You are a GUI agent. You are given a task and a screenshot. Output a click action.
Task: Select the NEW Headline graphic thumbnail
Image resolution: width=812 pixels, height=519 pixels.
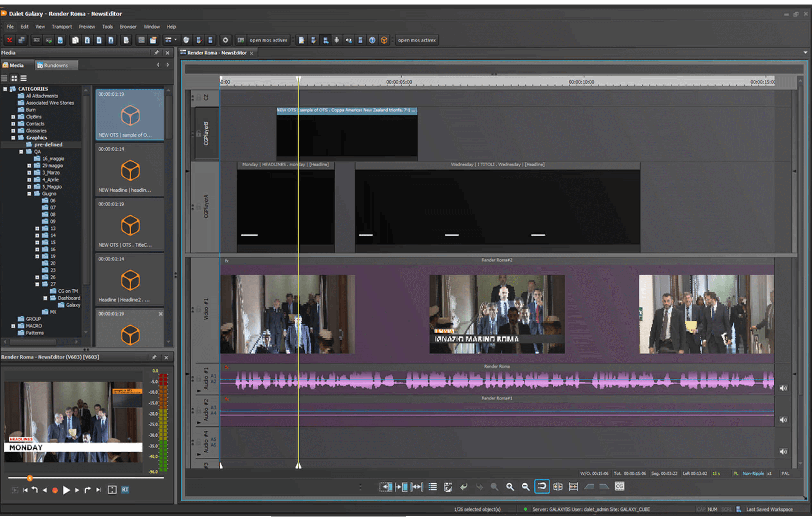point(130,171)
